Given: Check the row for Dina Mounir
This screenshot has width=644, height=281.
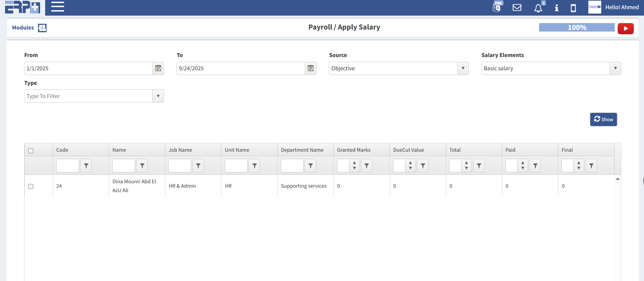Looking at the screenshot, I should pyautogui.click(x=31, y=186).
